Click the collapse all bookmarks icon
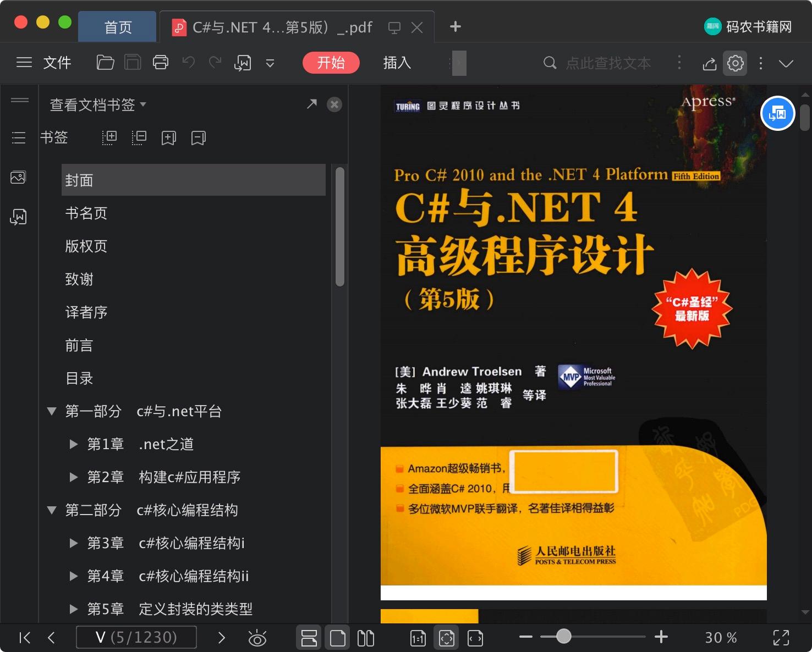The image size is (812, 652). pos(139,137)
